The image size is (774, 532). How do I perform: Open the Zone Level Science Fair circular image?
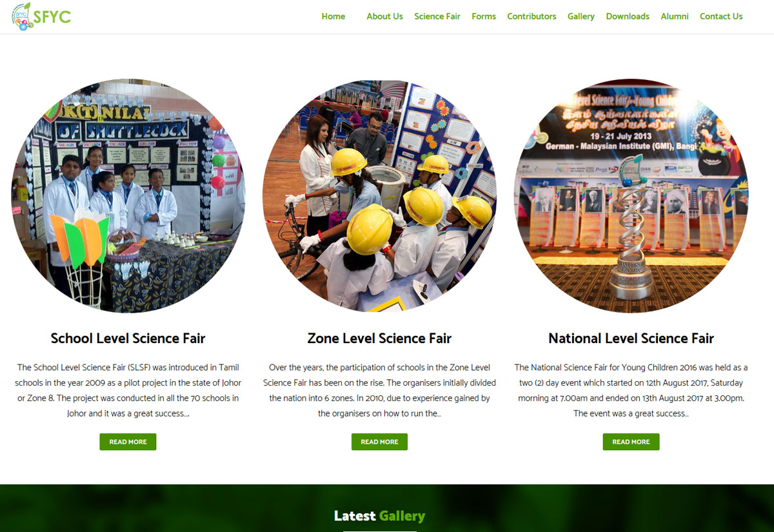point(379,196)
